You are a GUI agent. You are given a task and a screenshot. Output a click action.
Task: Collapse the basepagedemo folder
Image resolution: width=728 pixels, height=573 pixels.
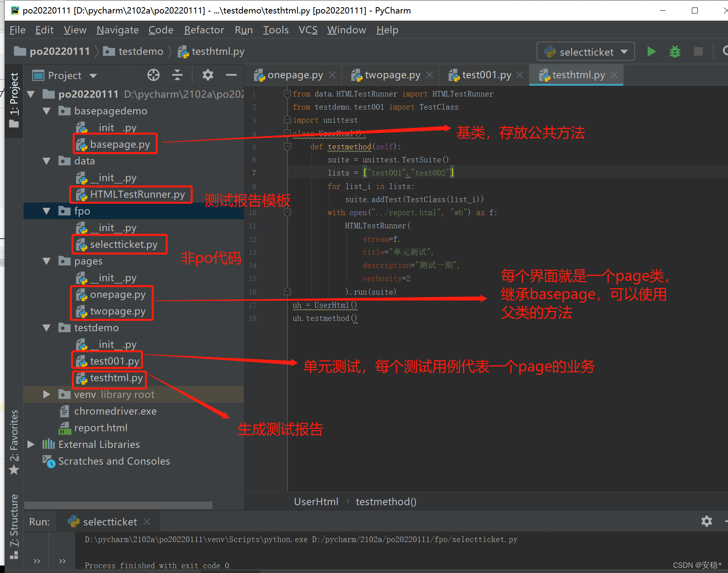click(x=46, y=111)
